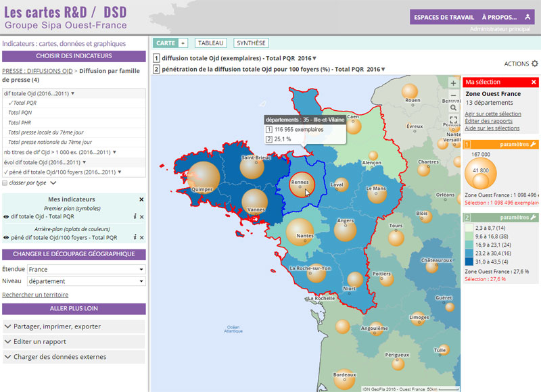Screen dimensions: 541x392
Task: Remove dif totale Ojd - Total PQR indicator
Action: point(141,217)
